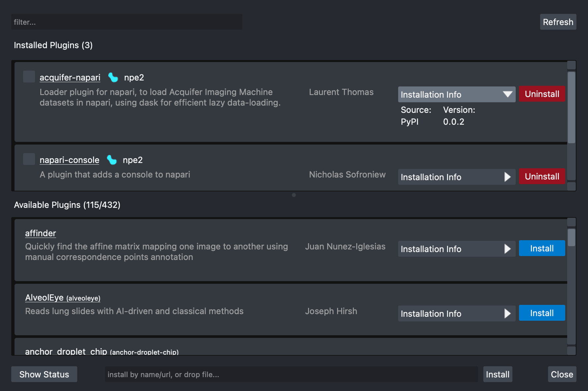The image size is (588, 391).
Task: Uninstall the napari-console plugin
Action: click(x=541, y=176)
